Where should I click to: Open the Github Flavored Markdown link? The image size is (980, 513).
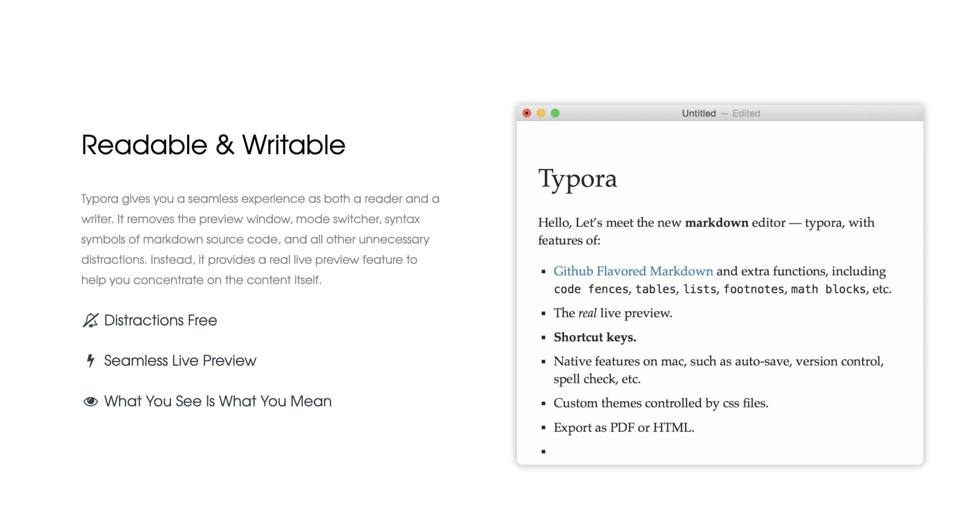(x=633, y=271)
